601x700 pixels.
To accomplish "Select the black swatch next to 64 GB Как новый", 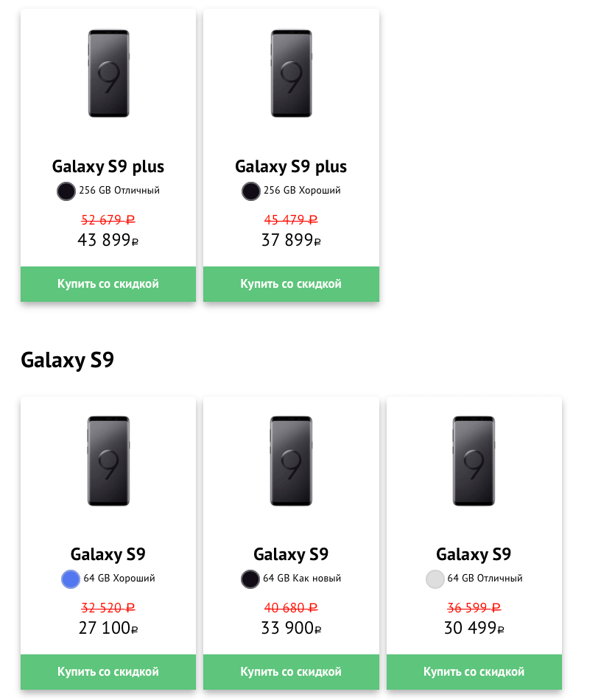I will pos(250,579).
